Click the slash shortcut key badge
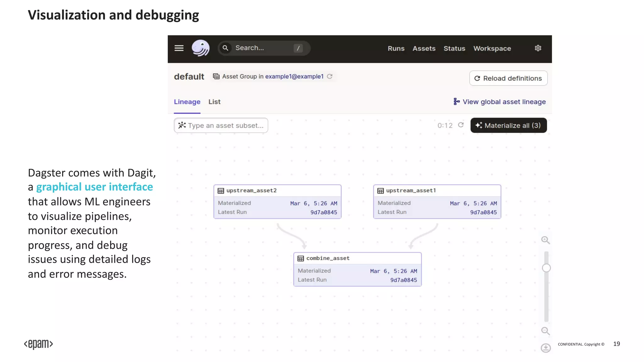Image resolution: width=644 pixels, height=362 pixels. tap(298, 48)
